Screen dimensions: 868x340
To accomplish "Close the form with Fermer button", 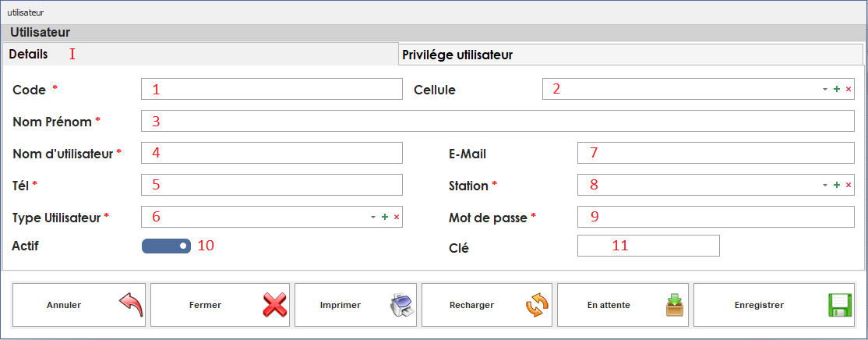I will coord(220,305).
